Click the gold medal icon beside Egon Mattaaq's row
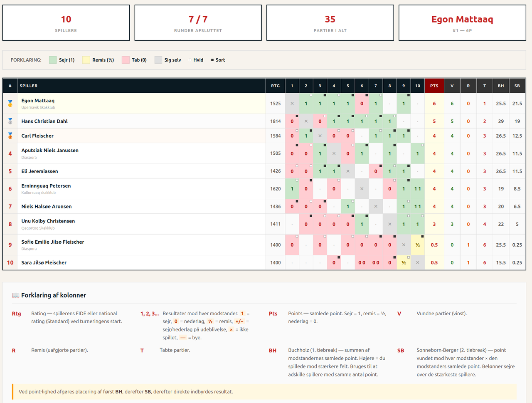The image size is (532, 403). pyautogui.click(x=10, y=104)
